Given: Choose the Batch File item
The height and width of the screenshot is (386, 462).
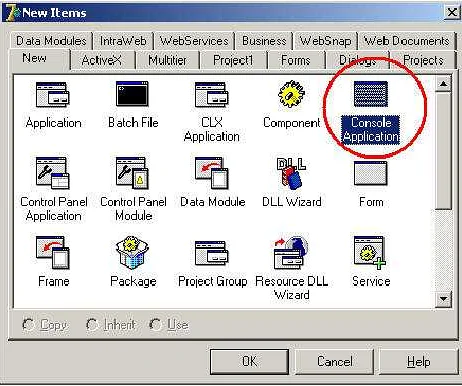Looking at the screenshot, I should (x=132, y=94).
